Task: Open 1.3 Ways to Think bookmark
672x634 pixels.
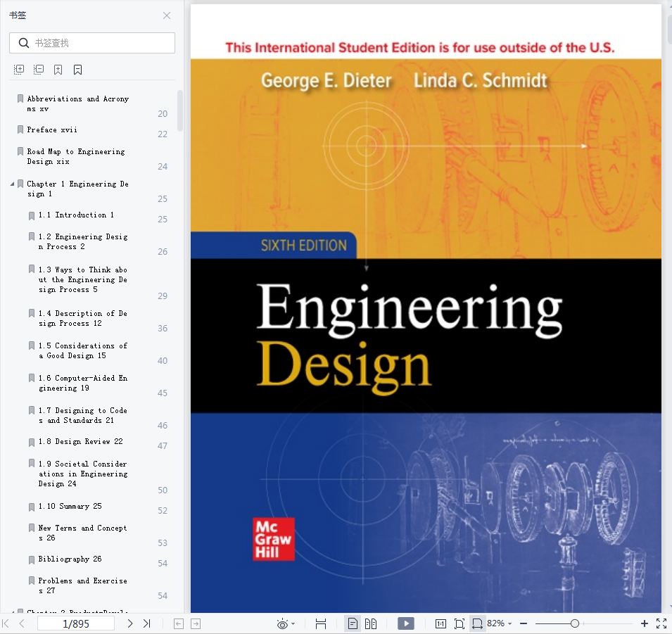Action: point(83,279)
